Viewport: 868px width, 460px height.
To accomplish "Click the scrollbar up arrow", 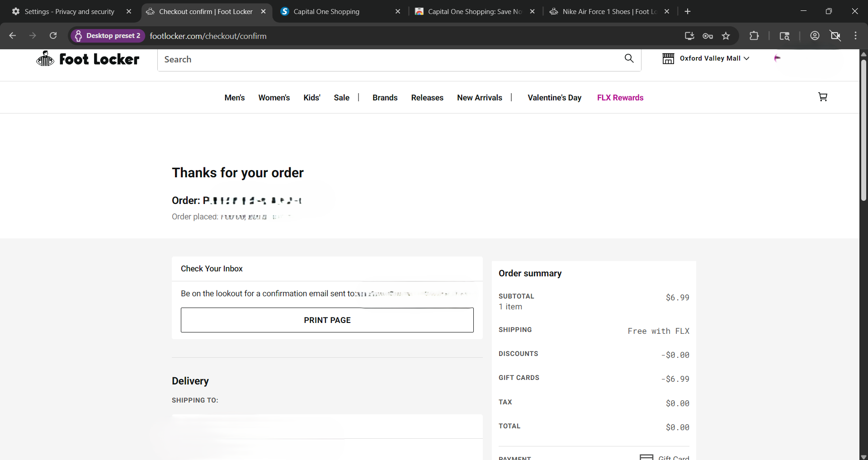I will click(863, 54).
